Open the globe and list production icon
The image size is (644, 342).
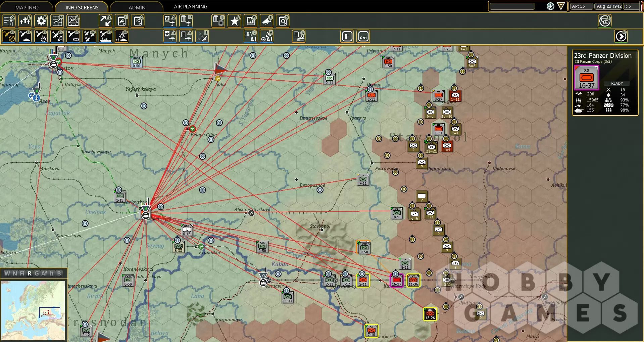coord(218,21)
